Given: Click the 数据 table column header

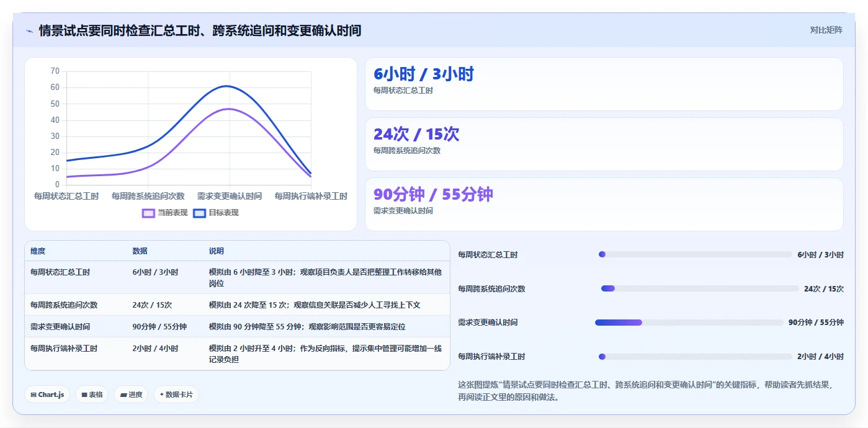Looking at the screenshot, I should click(140, 251).
